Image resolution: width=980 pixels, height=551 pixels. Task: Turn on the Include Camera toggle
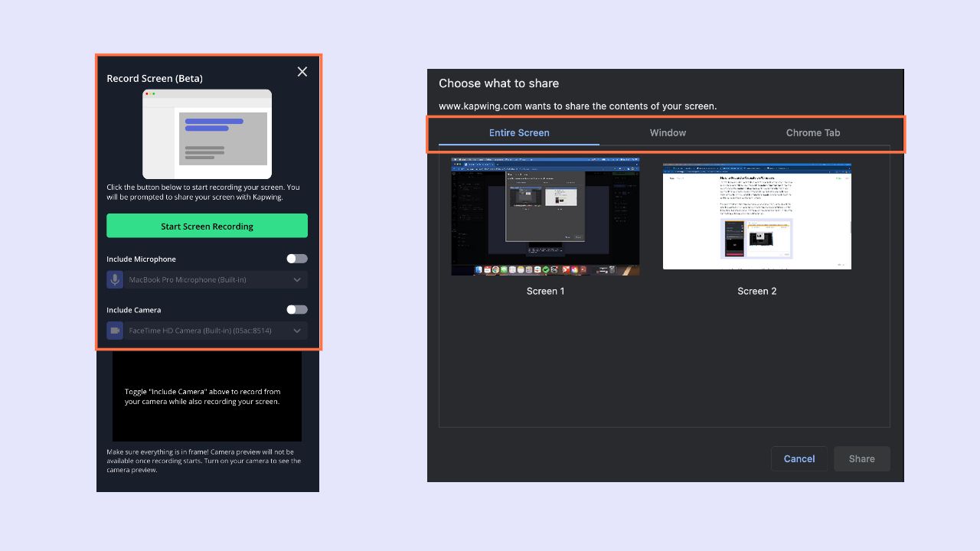pyautogui.click(x=297, y=310)
